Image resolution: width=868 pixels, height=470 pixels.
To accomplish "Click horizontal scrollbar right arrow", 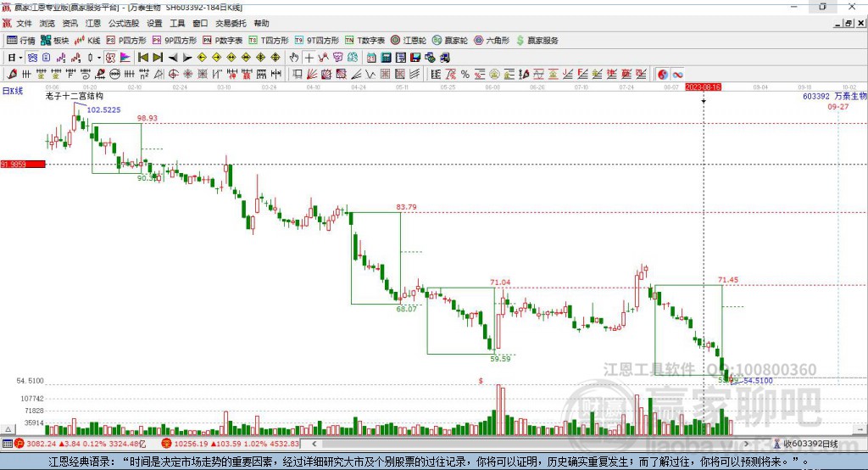I will coord(746,444).
